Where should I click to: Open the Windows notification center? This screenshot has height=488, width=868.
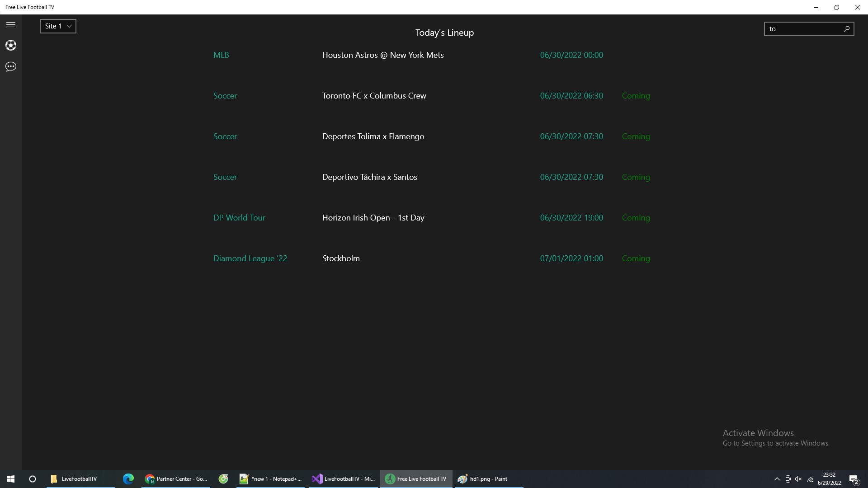(x=854, y=479)
